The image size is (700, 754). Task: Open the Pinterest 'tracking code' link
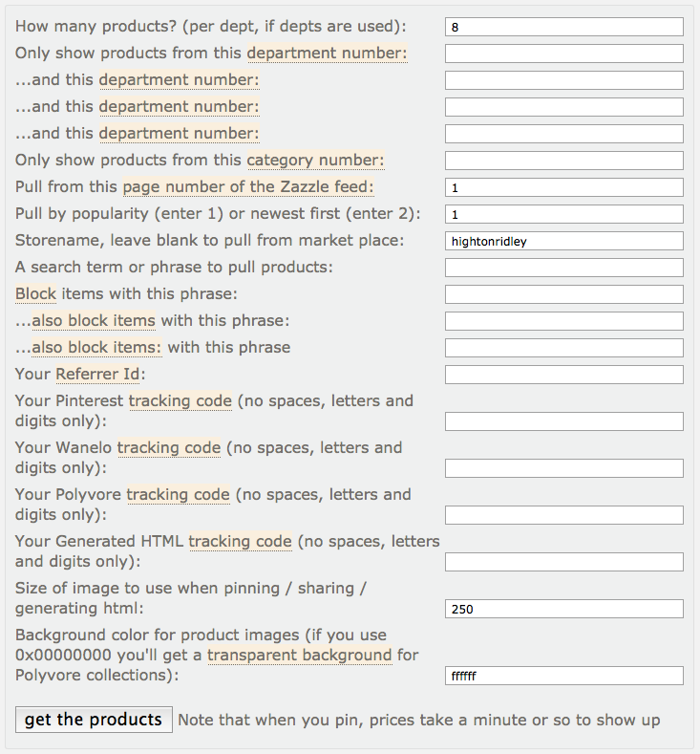180,400
